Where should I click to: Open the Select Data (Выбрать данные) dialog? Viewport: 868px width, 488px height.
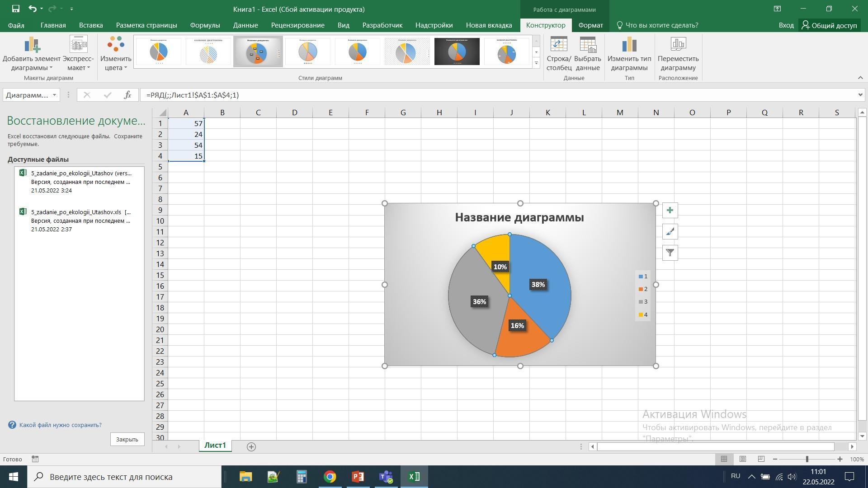click(587, 45)
